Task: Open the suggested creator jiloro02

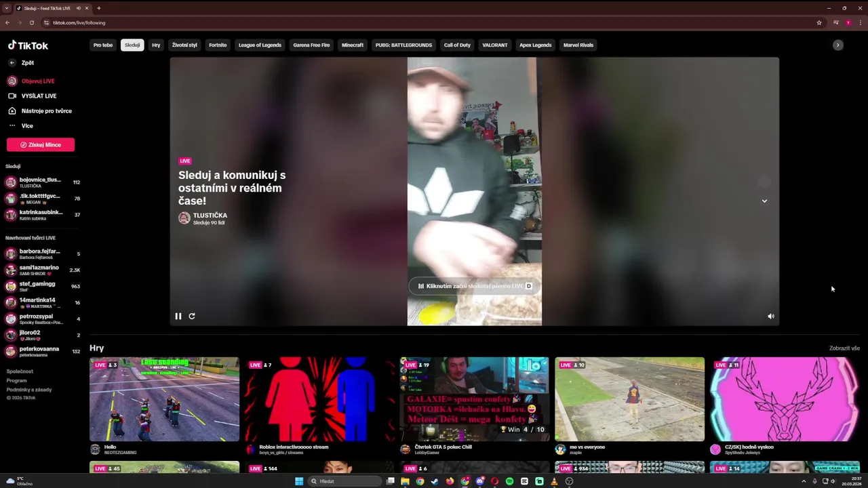Action: 42,335
